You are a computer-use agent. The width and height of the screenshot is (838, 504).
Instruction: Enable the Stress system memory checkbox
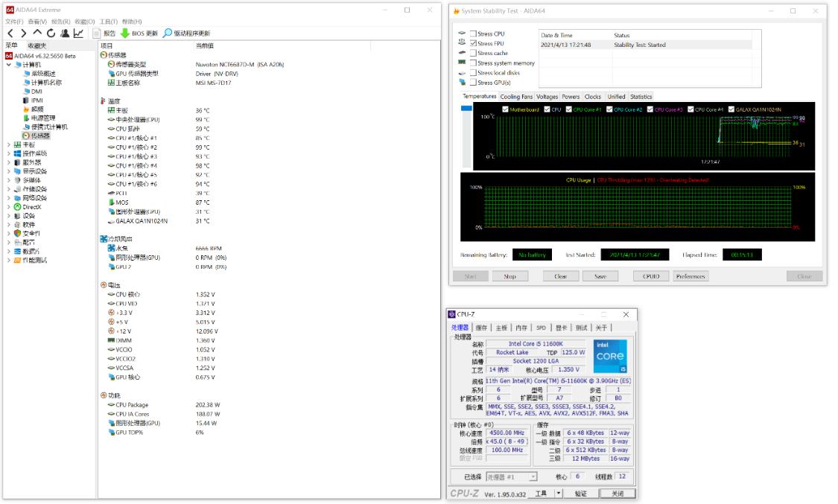474,63
